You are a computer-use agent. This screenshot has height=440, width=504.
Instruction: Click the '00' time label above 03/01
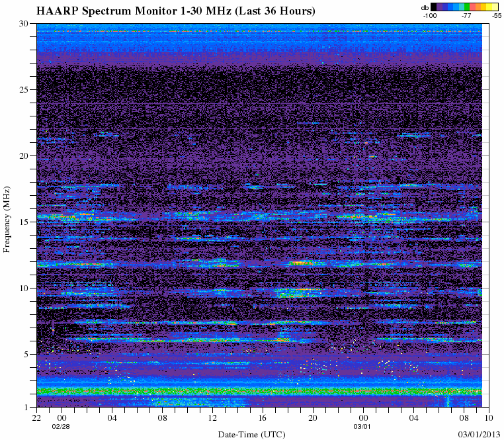(x=363, y=418)
